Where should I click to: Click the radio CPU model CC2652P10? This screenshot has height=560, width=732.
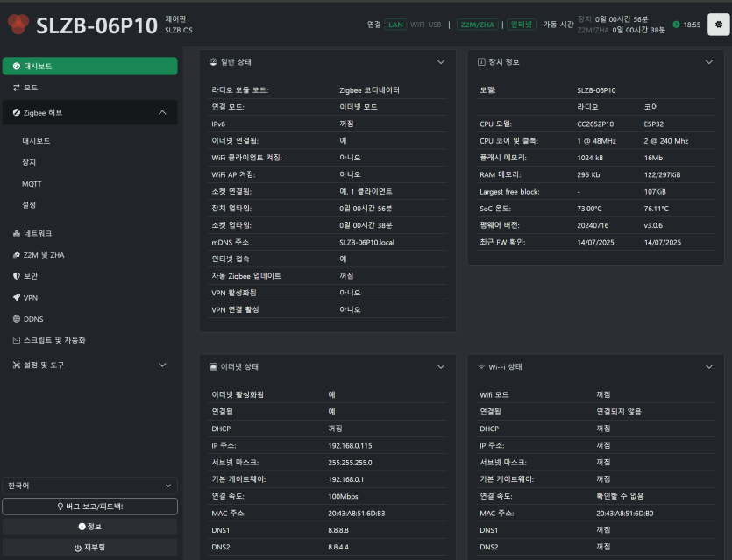coord(595,124)
